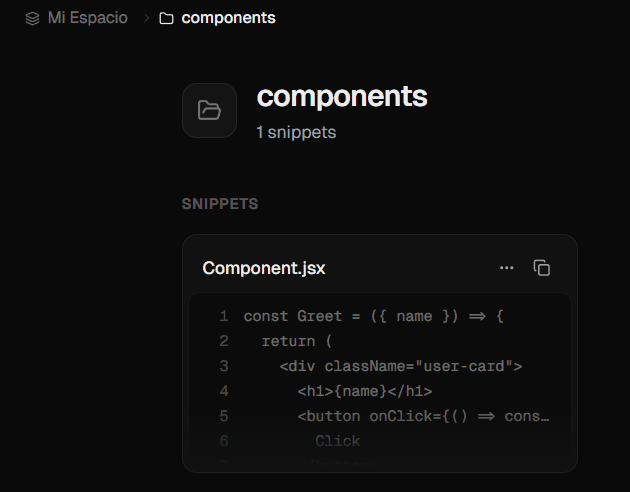Click line number 4 in the gutter
The width and height of the screenshot is (630, 492).
(x=224, y=391)
